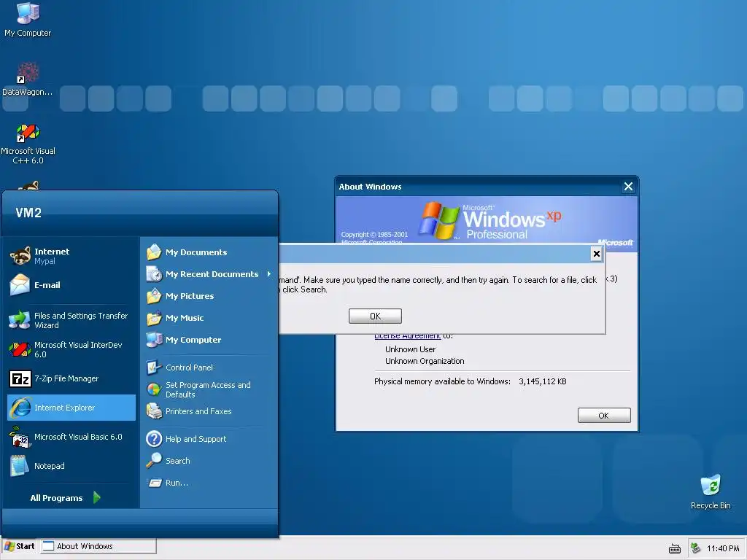Open My Computer icon in Start menu
Screen dimensions: 747x560
(x=154, y=340)
